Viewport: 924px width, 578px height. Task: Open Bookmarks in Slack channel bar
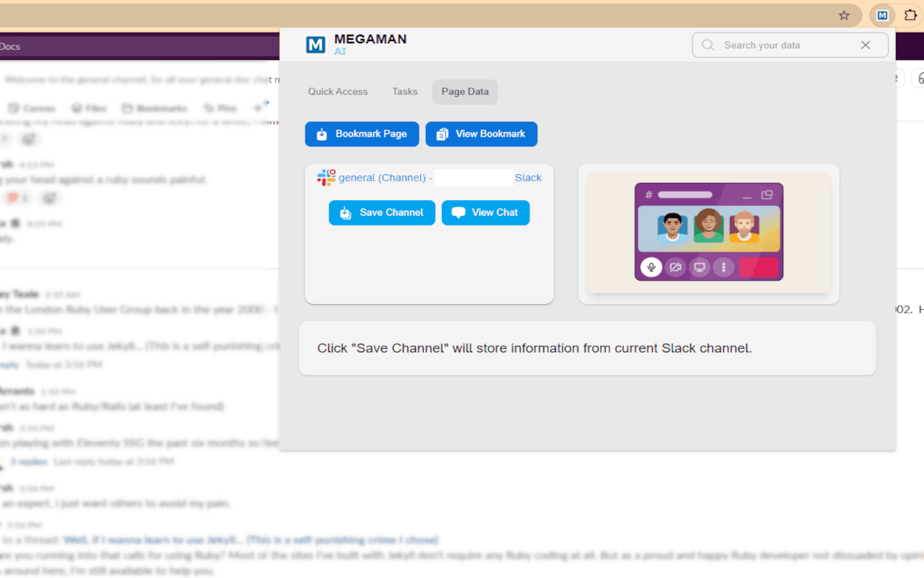click(156, 108)
